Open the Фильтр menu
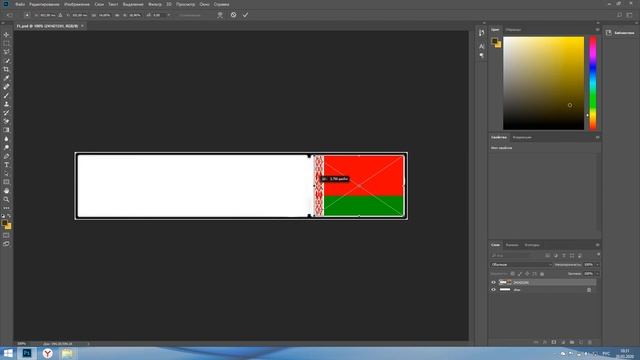This screenshot has height=360, width=640. point(155,4)
